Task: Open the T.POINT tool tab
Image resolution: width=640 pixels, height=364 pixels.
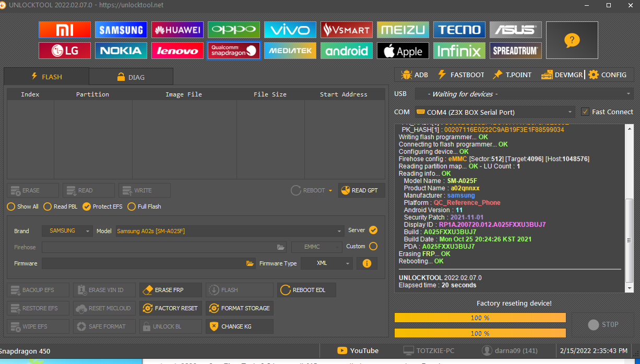Action: 512,75
